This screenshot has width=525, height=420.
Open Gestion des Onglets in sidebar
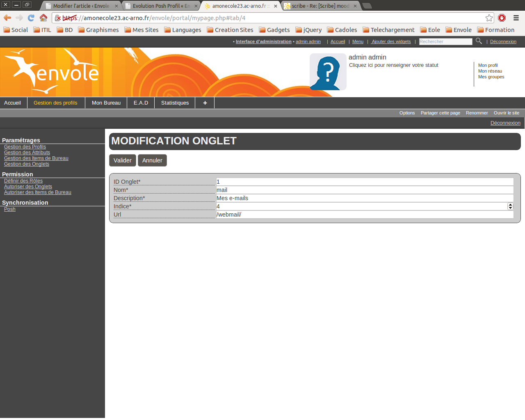[27, 164]
